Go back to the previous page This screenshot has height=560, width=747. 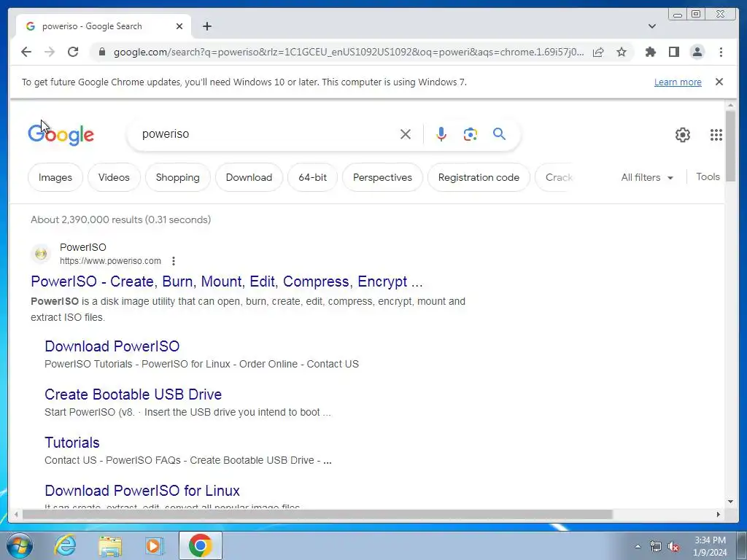tap(26, 52)
